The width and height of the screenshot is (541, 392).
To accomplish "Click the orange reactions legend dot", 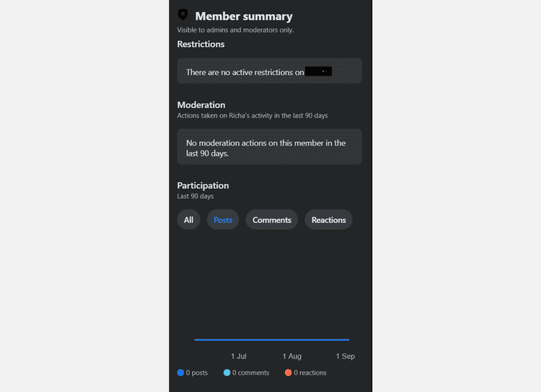I will (x=288, y=373).
